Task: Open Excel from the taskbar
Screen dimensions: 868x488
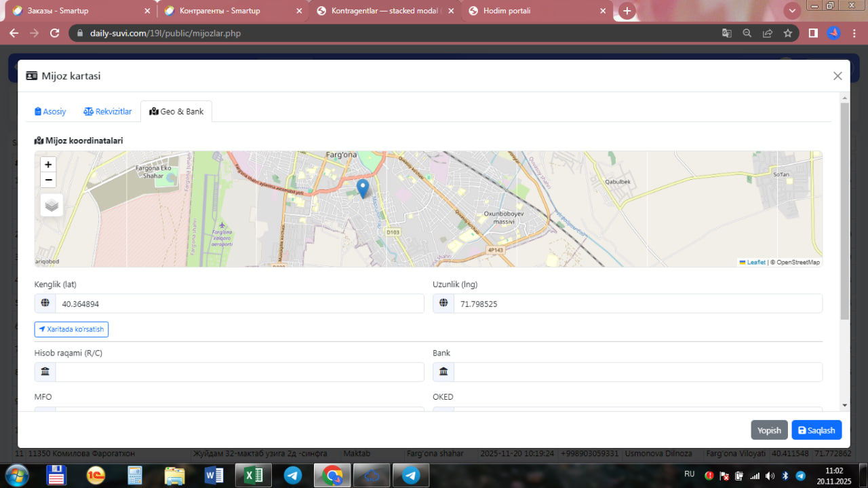Action: [x=253, y=475]
